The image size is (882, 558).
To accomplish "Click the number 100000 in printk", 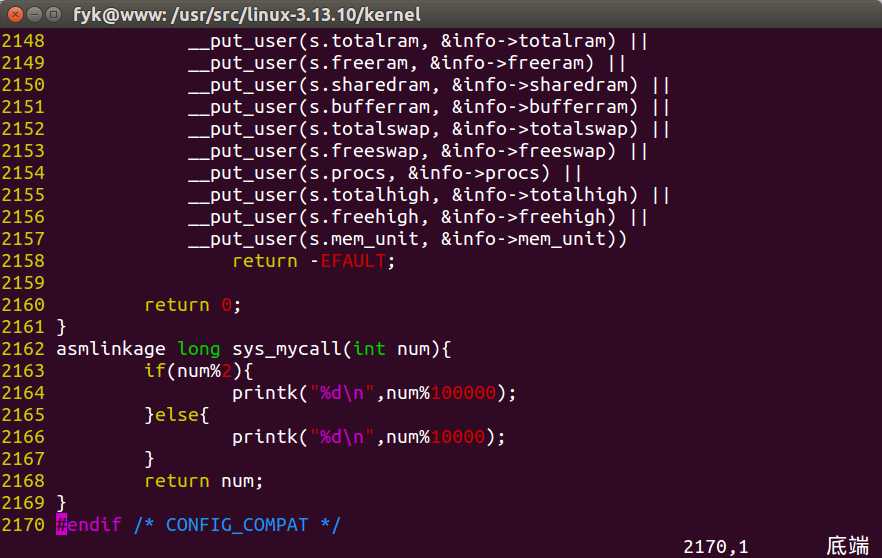I will (464, 393).
